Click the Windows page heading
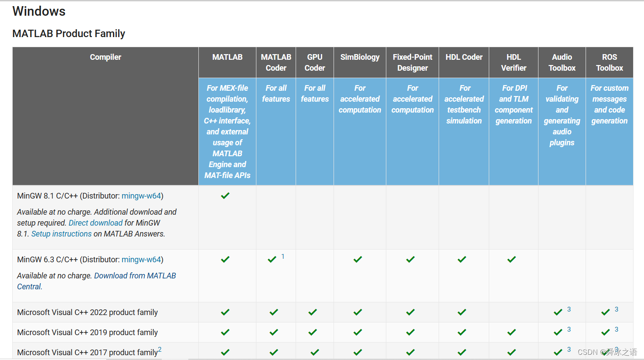644x360 pixels. pos(39,11)
